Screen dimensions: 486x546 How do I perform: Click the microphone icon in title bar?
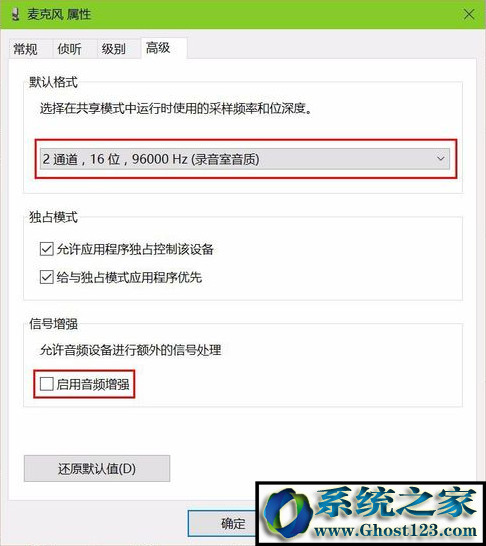[15, 14]
